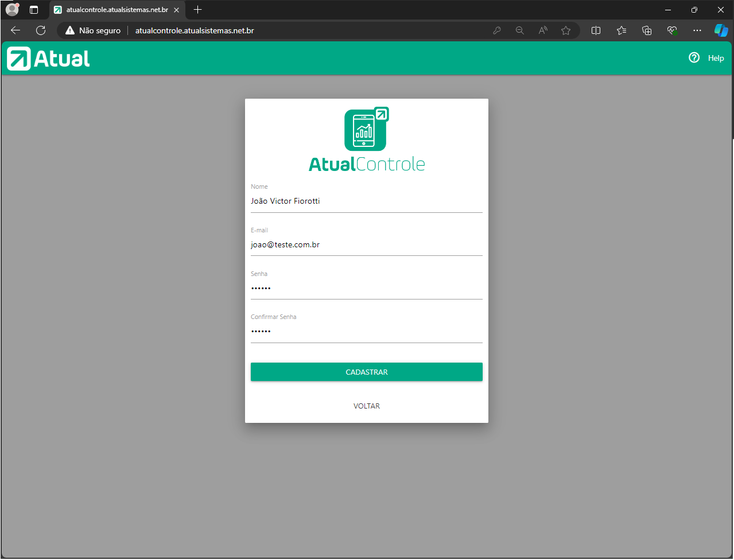The height and width of the screenshot is (560, 734).
Task: Click the VOLTAR button
Action: click(367, 406)
